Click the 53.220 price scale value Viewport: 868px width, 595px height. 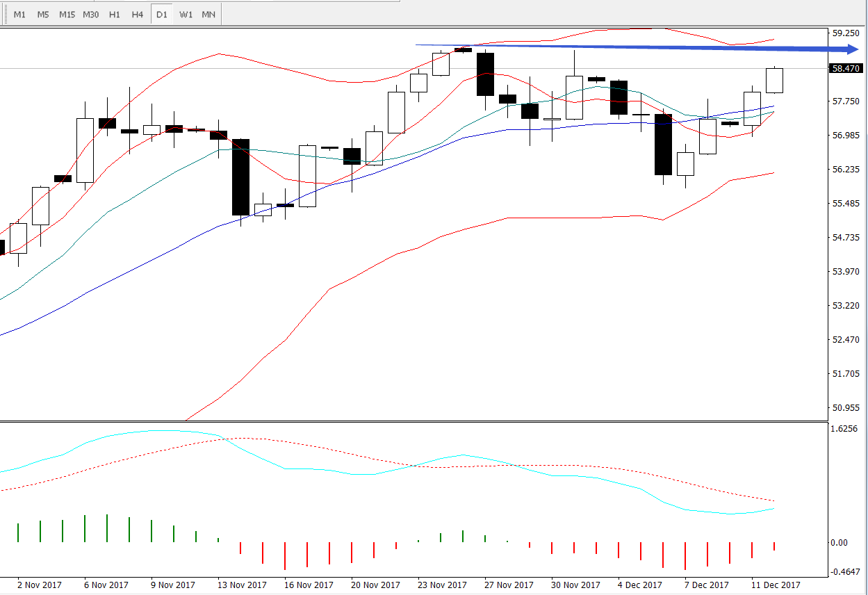846,306
